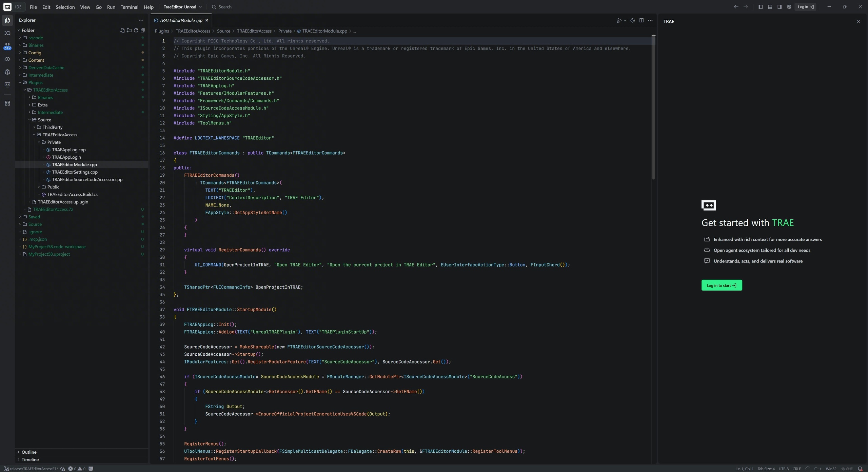Open editor more actions menu
The image size is (868, 472).
pyautogui.click(x=650, y=20)
